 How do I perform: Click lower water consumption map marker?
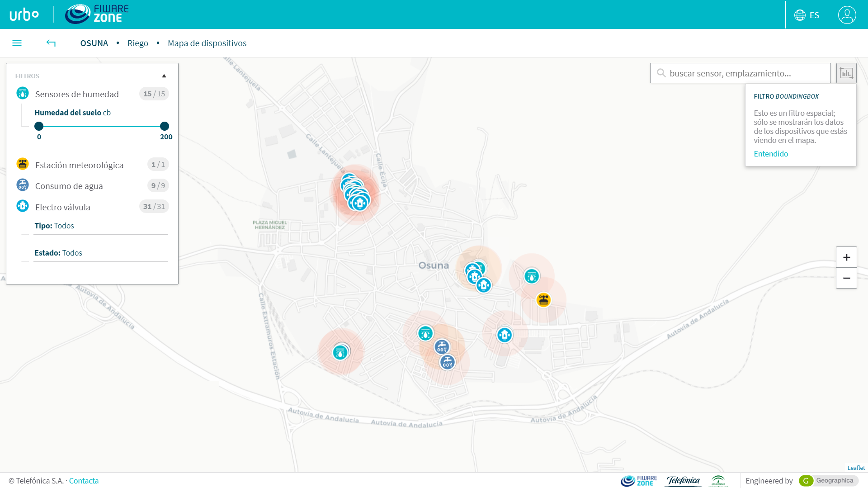448,362
